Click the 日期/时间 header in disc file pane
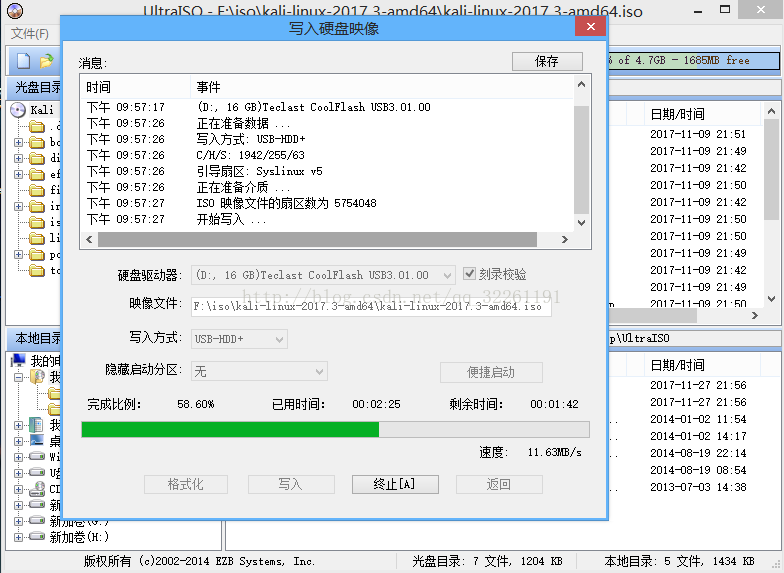 coord(702,114)
